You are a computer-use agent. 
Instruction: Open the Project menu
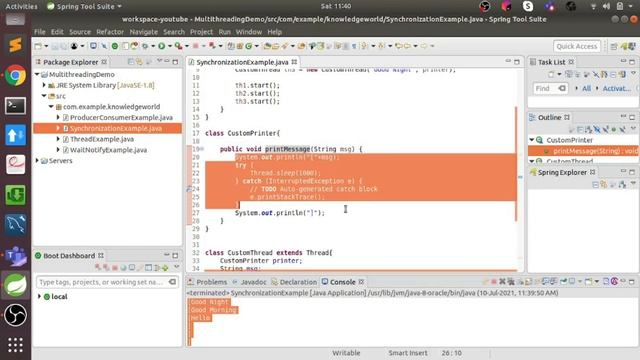(201, 32)
